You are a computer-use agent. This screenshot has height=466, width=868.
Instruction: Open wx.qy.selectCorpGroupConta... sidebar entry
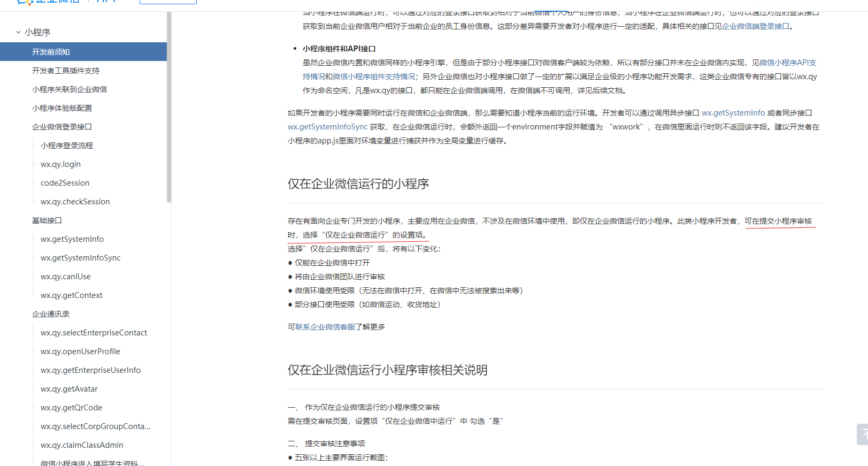tap(95, 426)
